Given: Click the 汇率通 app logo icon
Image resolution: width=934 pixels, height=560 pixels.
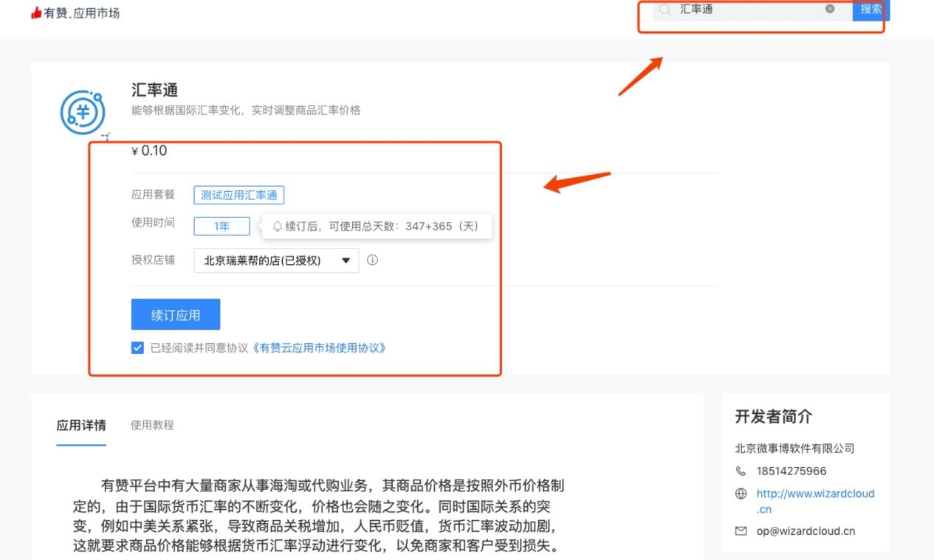Looking at the screenshot, I should tap(83, 112).
